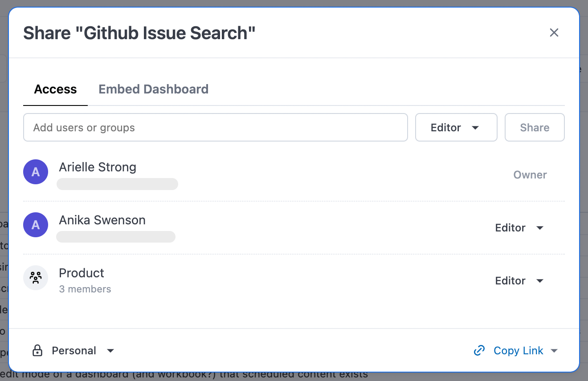Click the Copy Link action
The image size is (588, 381).
(x=518, y=350)
